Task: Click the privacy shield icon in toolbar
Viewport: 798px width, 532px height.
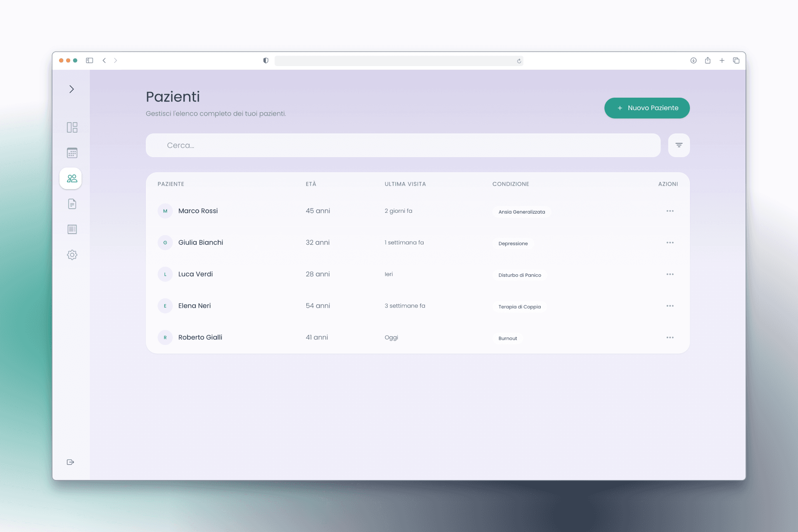Action: point(266,61)
